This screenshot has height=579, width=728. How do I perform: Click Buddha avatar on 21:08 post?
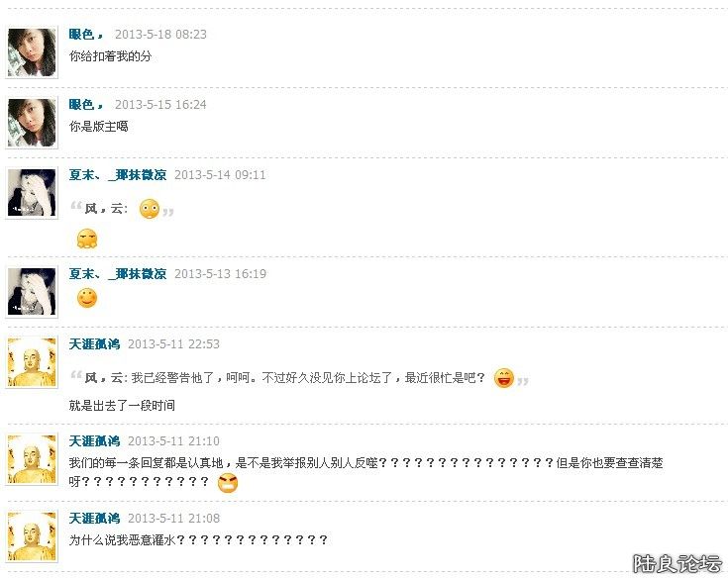(32, 536)
